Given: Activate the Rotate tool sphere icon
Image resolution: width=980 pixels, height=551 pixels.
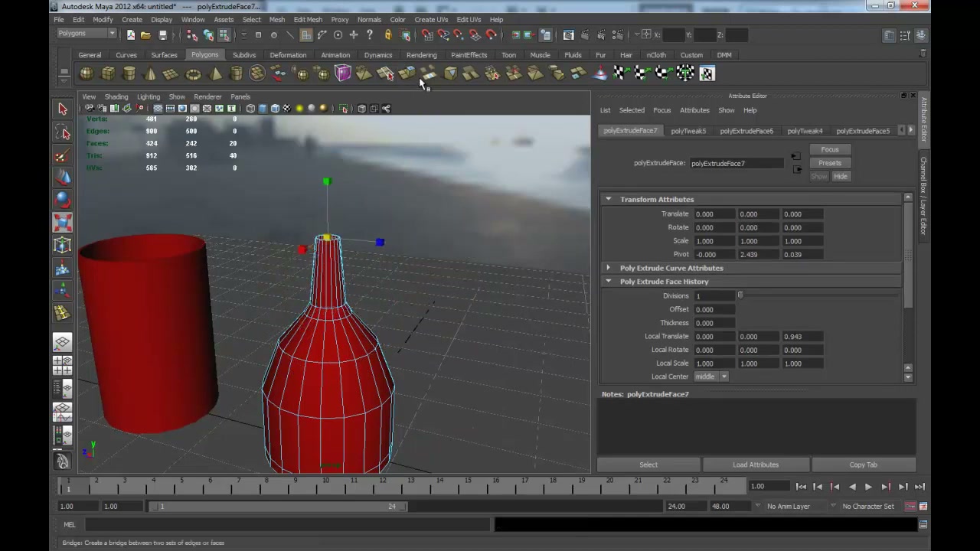Looking at the screenshot, I should point(63,201).
